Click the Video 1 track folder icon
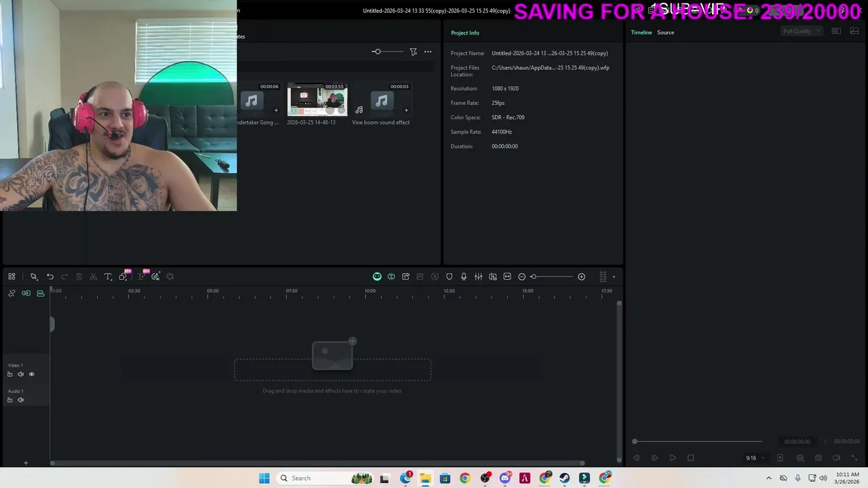The height and width of the screenshot is (488, 868). coord(9,374)
